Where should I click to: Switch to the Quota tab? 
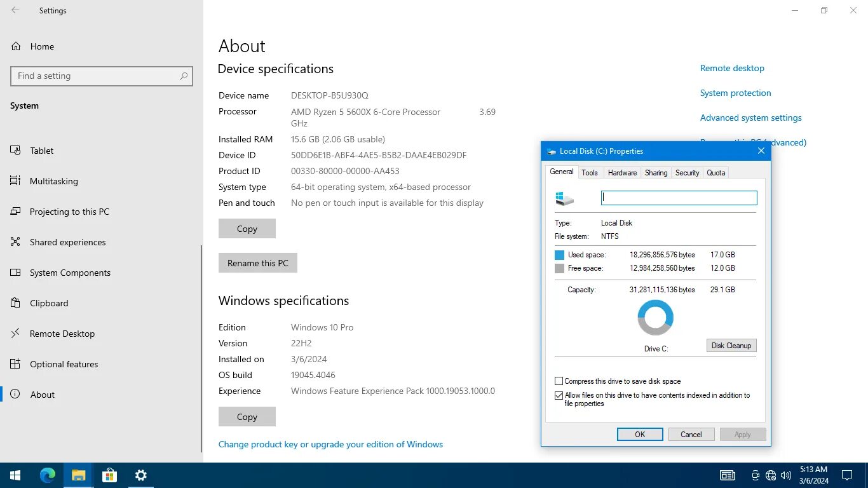(716, 173)
